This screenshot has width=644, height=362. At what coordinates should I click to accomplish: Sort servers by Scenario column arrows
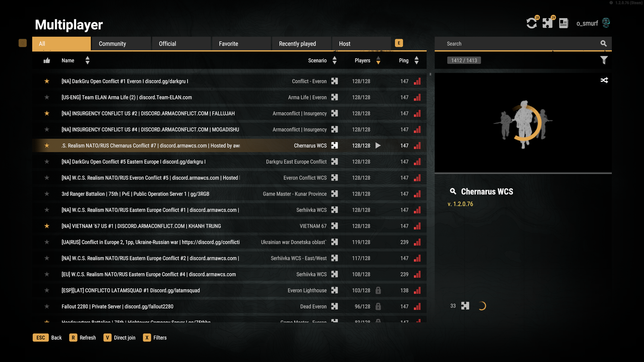pyautogui.click(x=334, y=60)
